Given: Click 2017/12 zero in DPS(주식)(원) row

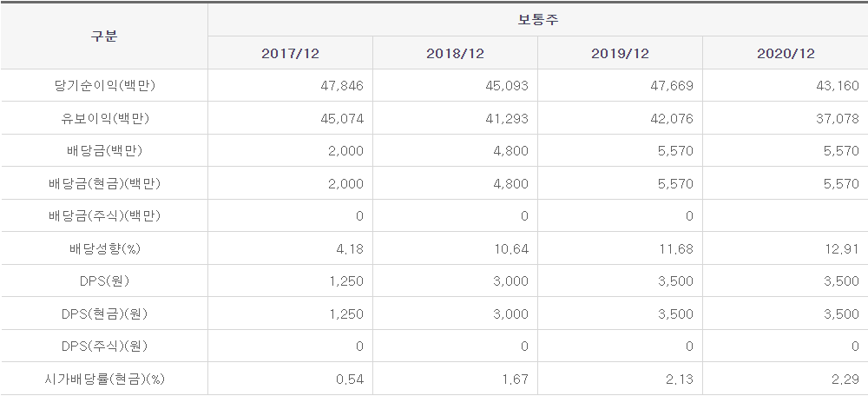Looking at the screenshot, I should point(359,346).
